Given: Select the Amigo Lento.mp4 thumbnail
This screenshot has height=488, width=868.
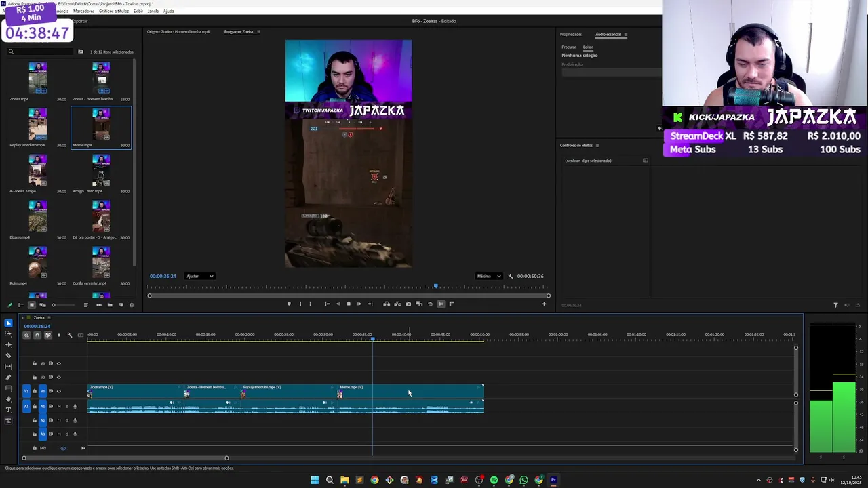Looking at the screenshot, I should (101, 170).
